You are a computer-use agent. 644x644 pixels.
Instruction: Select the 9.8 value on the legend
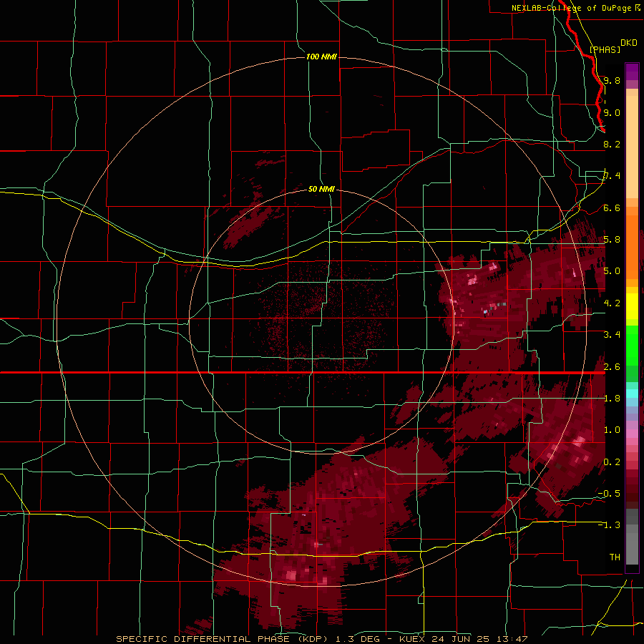pos(612,80)
